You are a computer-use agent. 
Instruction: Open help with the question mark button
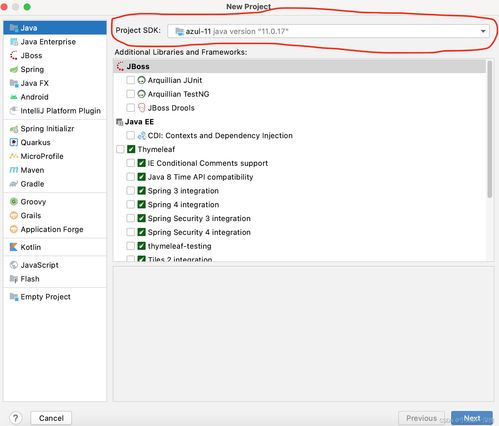tap(15, 418)
